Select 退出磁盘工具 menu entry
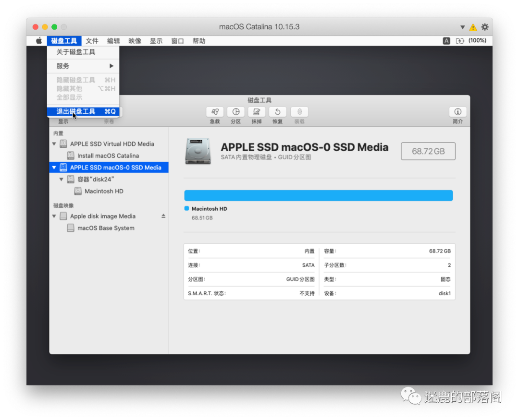The width and height of the screenshot is (519, 420). (83, 111)
